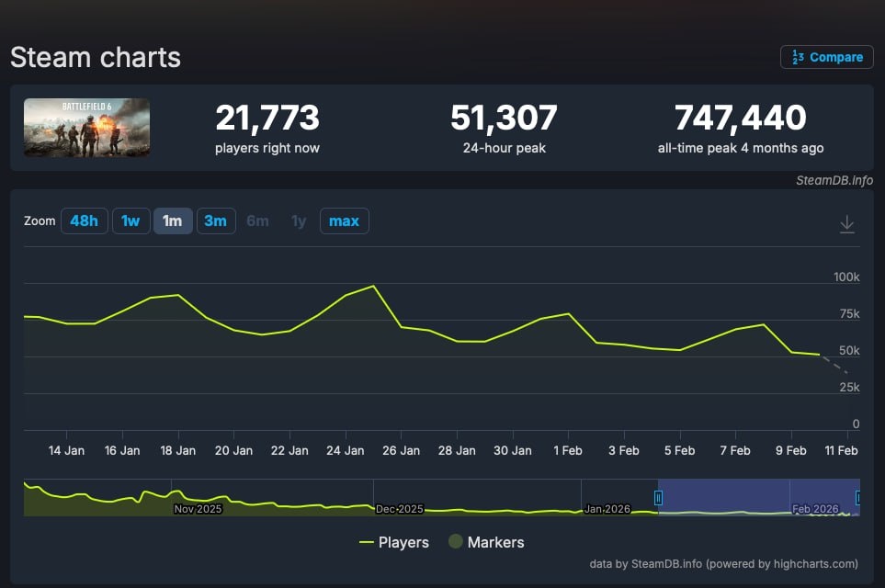Open data by SteamDB.info highcharts credit
Viewport: 885px width, 588px height.
coord(723,564)
